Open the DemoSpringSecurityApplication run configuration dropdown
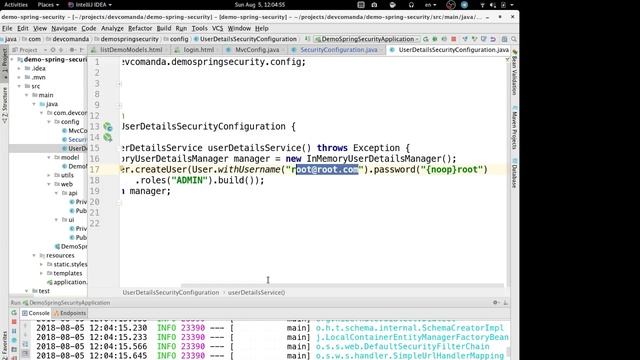The height and width of the screenshot is (360, 640). pos(367,39)
